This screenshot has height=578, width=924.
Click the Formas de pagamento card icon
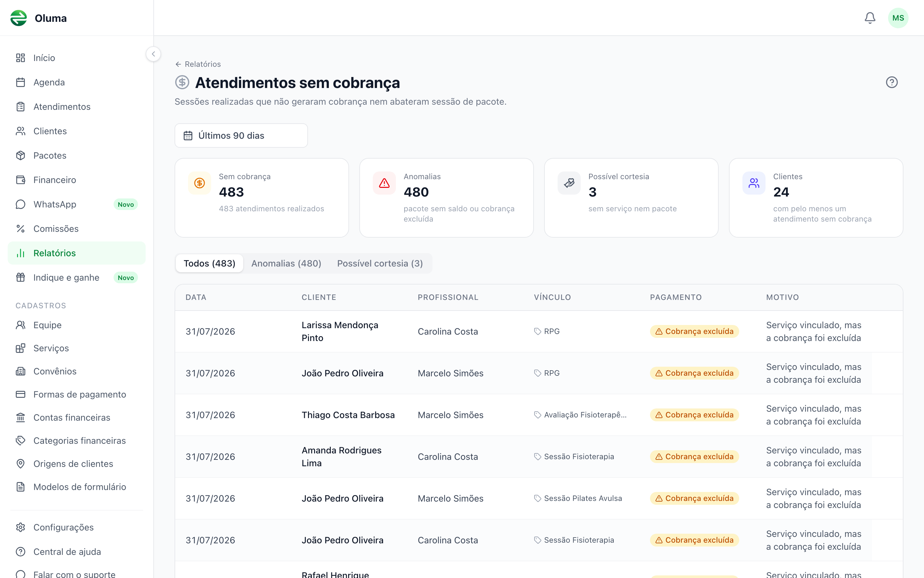point(21,394)
